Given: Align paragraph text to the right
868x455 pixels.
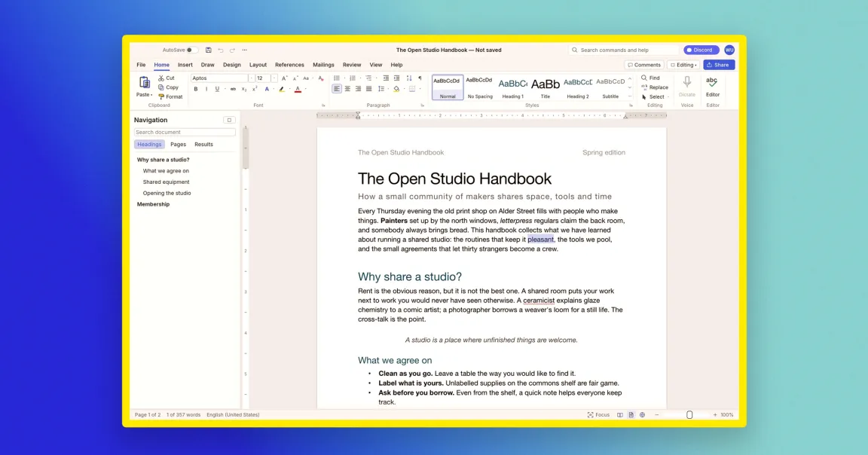Looking at the screenshot, I should point(358,89).
